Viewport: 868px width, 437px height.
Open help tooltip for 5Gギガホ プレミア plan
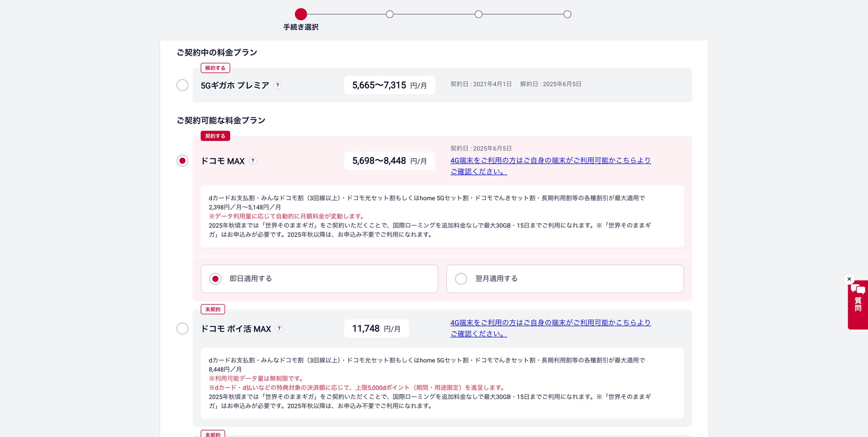277,85
